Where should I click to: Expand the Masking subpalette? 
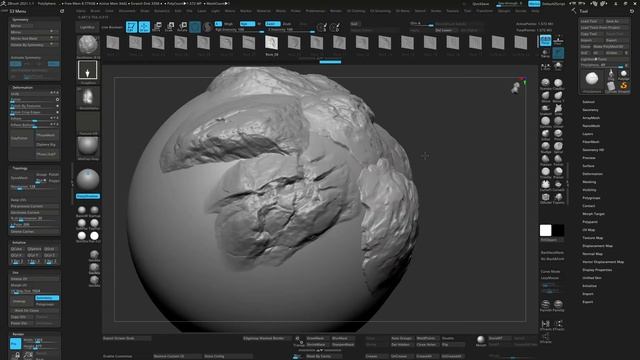coord(589,182)
